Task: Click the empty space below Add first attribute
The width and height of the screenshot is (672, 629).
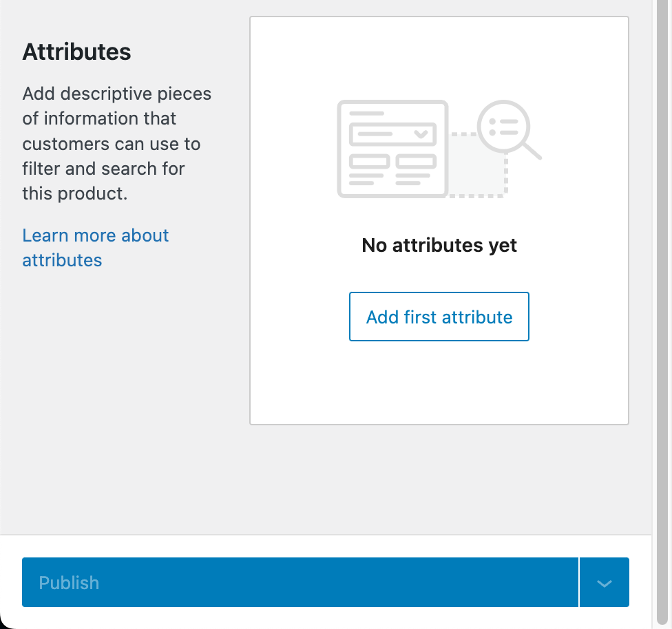Action: coord(439,381)
